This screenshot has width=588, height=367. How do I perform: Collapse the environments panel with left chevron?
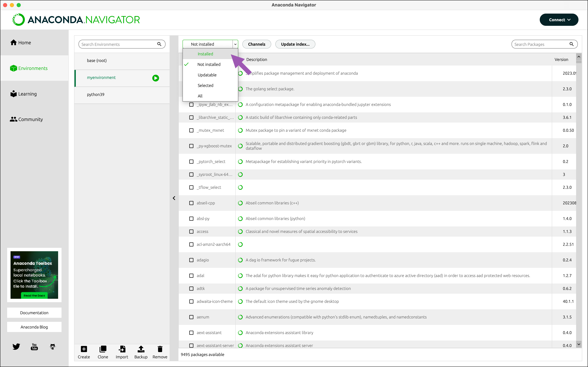pos(174,198)
